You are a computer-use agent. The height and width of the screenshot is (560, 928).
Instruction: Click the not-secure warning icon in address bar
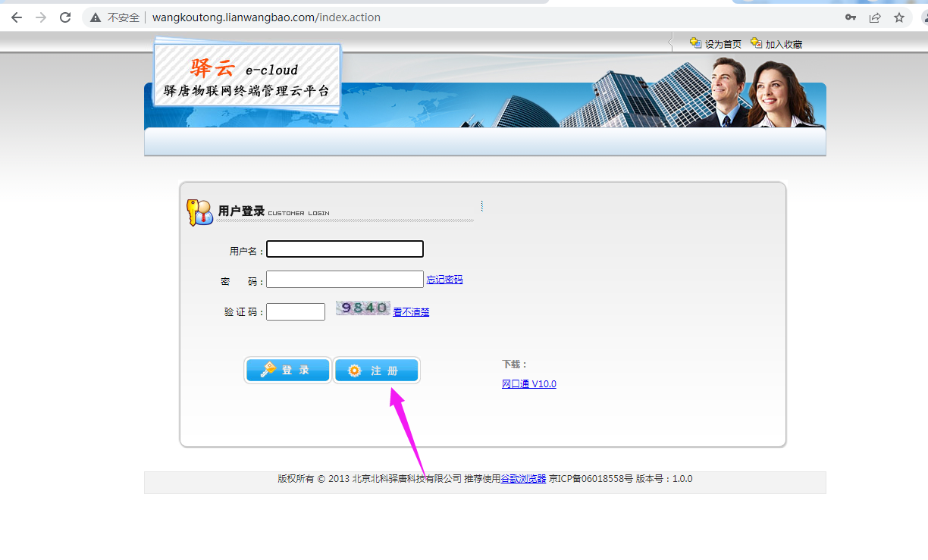click(96, 17)
